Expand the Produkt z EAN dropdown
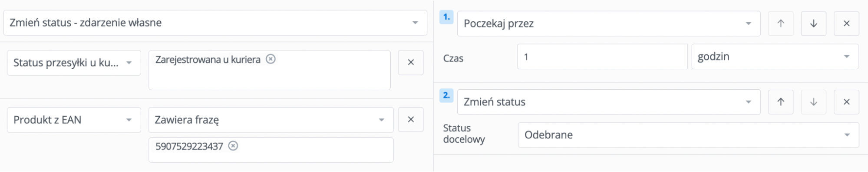Viewport: 868px width, 172px height. coord(74,120)
